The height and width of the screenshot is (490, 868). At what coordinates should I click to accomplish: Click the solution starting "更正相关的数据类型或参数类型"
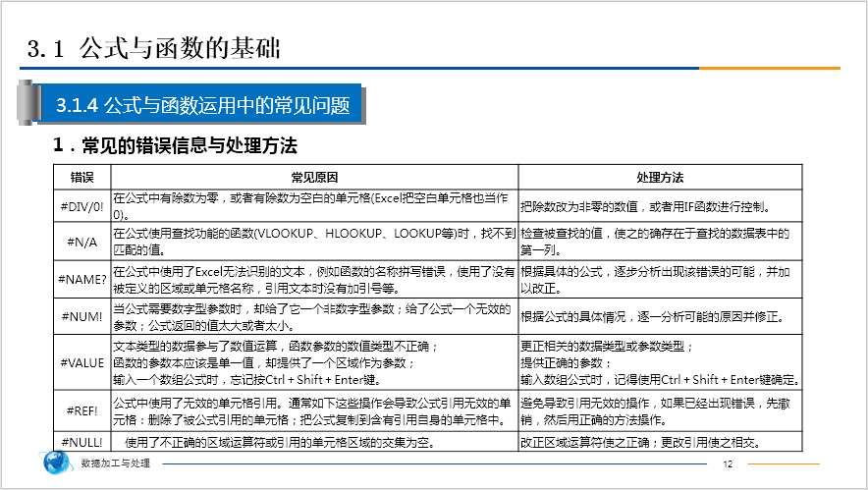(660, 362)
